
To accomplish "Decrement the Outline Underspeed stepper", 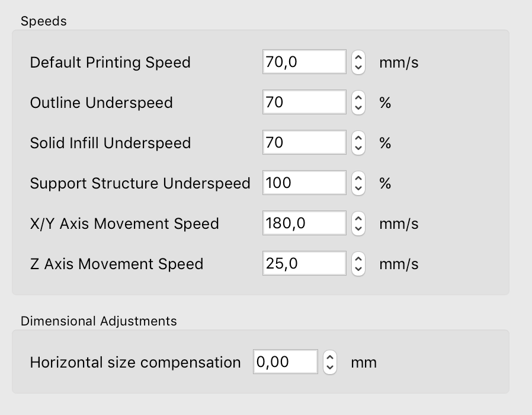I will click(358, 107).
